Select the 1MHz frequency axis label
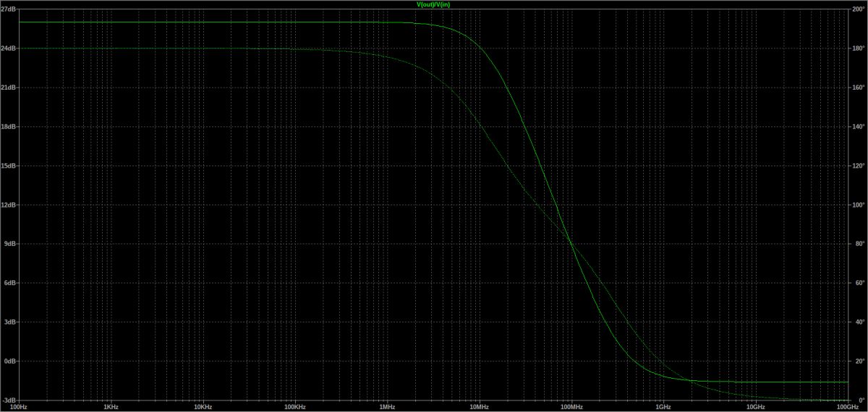Image resolution: width=868 pixels, height=412 pixels. pyautogui.click(x=386, y=407)
